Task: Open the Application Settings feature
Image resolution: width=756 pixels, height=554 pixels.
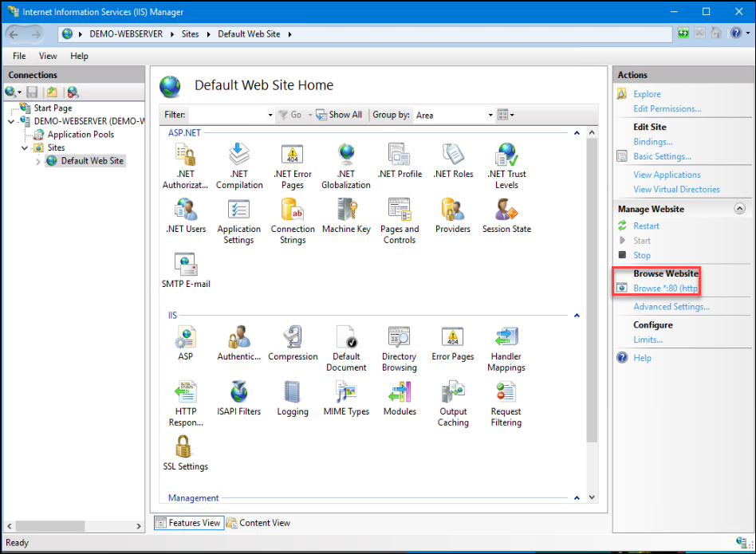Action: click(x=238, y=221)
